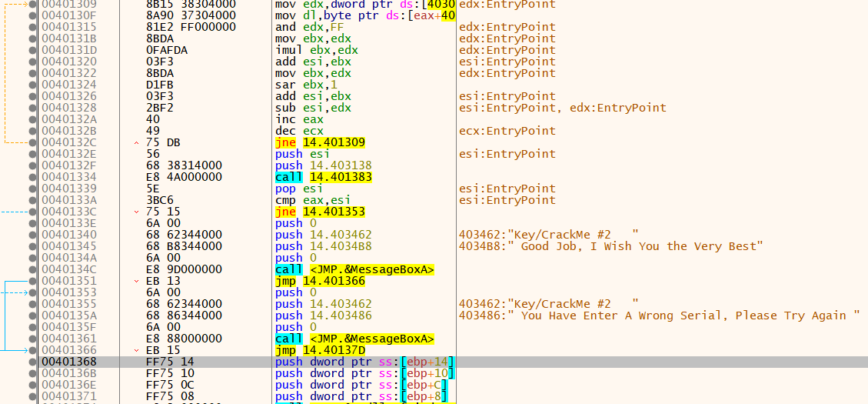868x404 pixels.
Task: Click address 00401320
Action: click(68, 62)
